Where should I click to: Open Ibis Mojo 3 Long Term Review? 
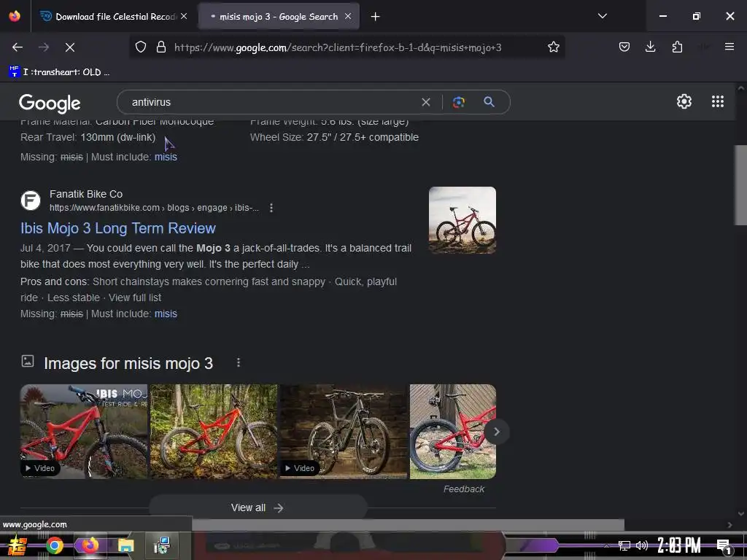coord(118,228)
